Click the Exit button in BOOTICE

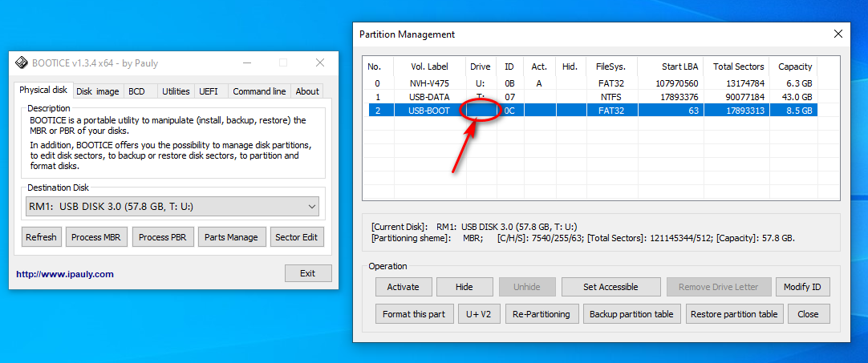tap(308, 273)
